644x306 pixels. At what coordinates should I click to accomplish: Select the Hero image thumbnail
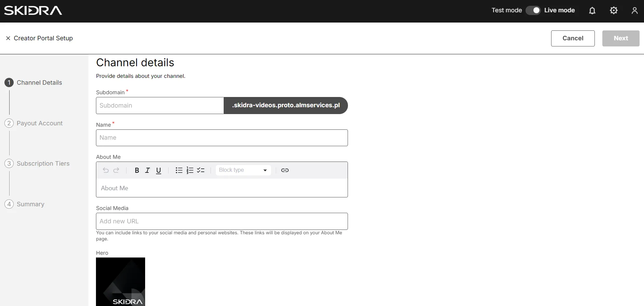121,282
